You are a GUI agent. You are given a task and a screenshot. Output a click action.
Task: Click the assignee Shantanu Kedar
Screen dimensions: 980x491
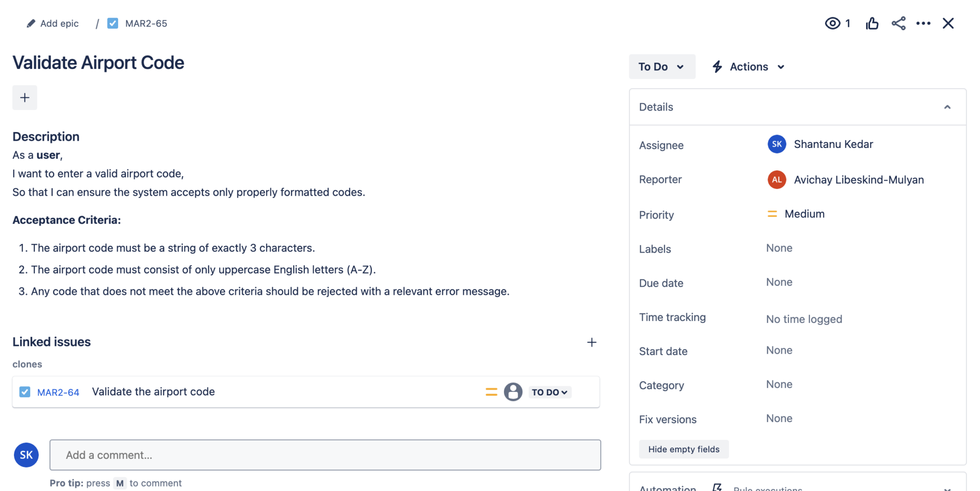coord(834,144)
